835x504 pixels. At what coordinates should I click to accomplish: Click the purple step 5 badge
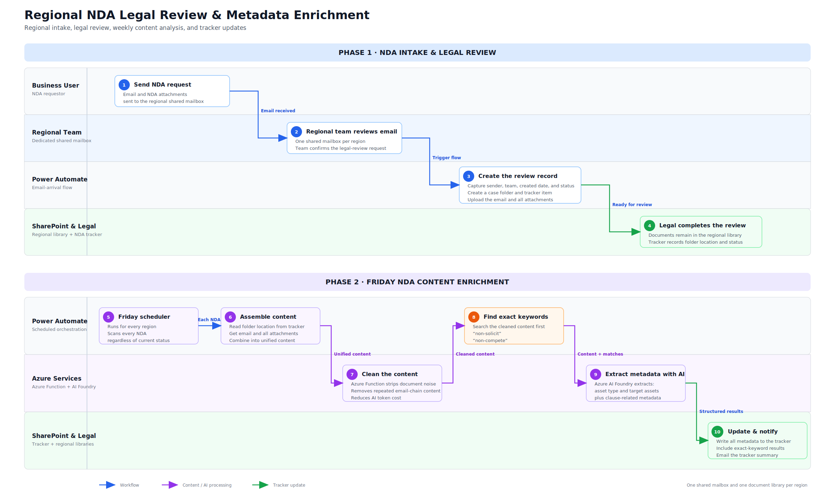coord(108,317)
